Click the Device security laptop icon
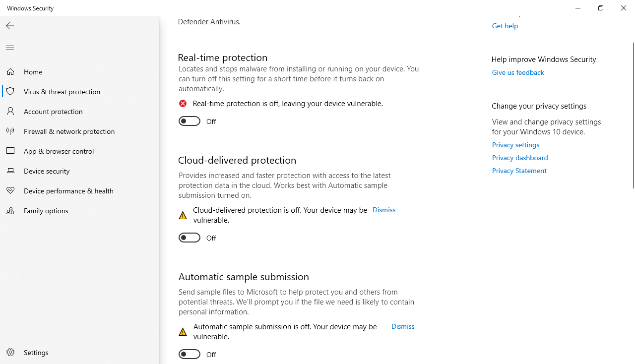 [x=10, y=171]
